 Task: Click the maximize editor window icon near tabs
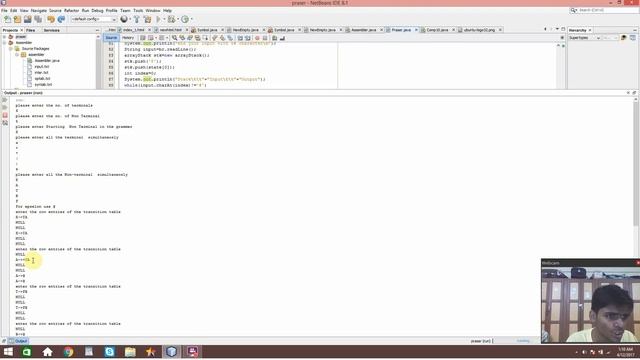coord(563,29)
